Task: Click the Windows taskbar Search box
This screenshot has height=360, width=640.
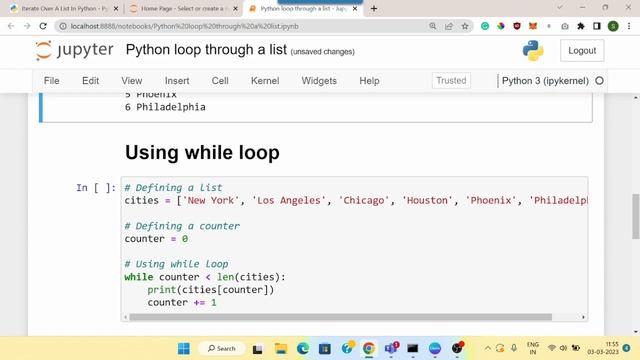Action: point(222,349)
